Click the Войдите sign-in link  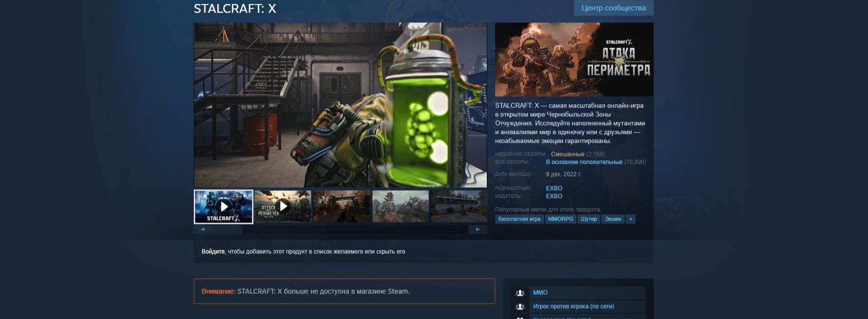click(213, 251)
